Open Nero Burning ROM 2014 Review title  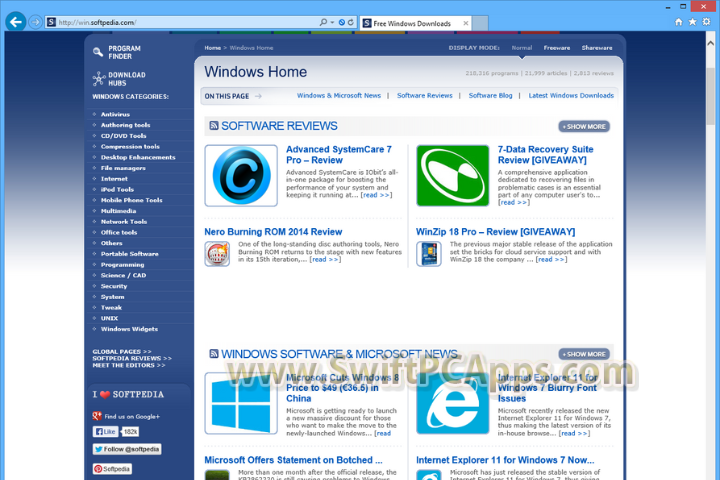(273, 232)
